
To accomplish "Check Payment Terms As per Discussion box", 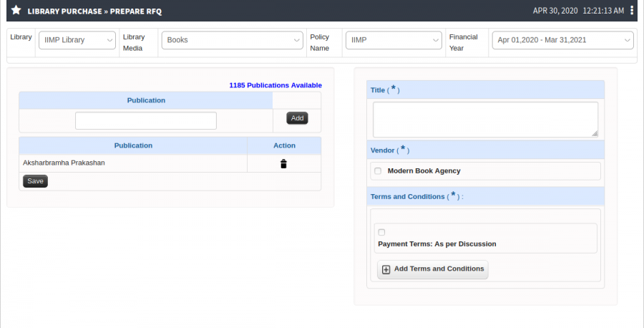I will coord(381,232).
